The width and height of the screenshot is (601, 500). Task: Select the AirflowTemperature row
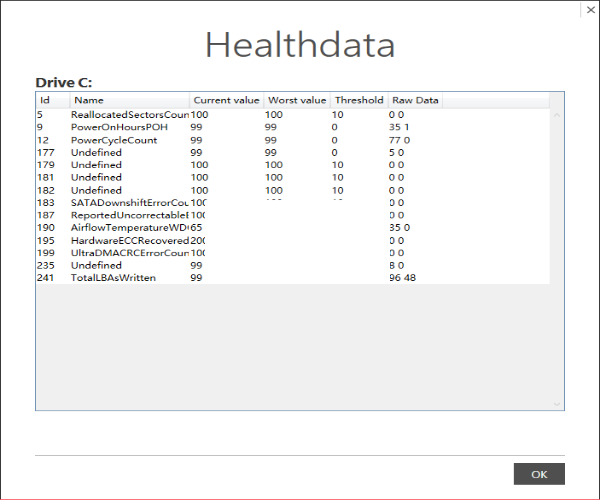click(x=293, y=228)
